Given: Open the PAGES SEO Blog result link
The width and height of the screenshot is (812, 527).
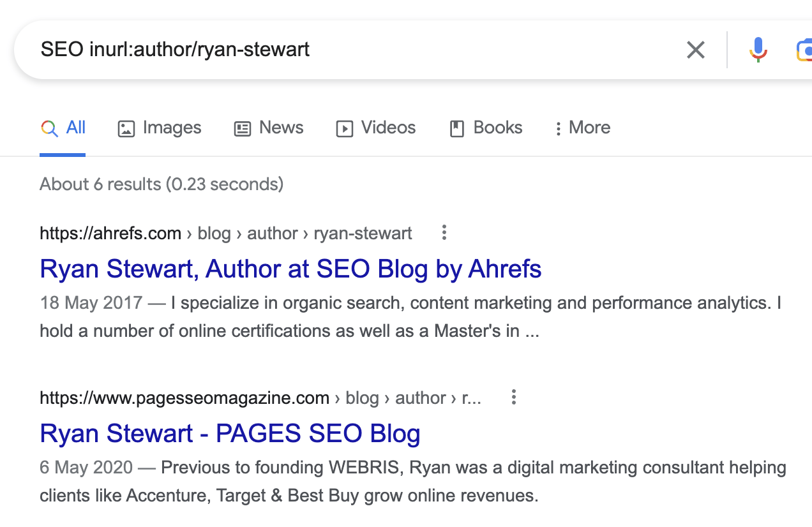Looking at the screenshot, I should pos(230,433).
